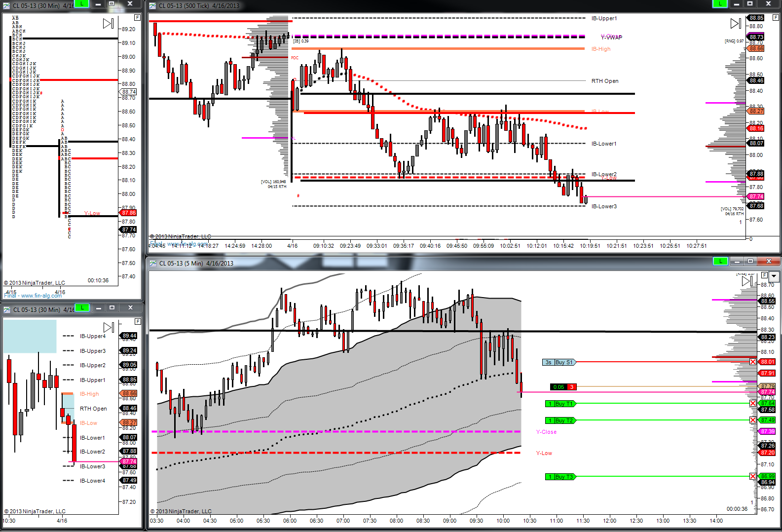Viewport: 782px width, 532px height.
Task: Cancel the Buy T2 target order
Action: [x=753, y=420]
